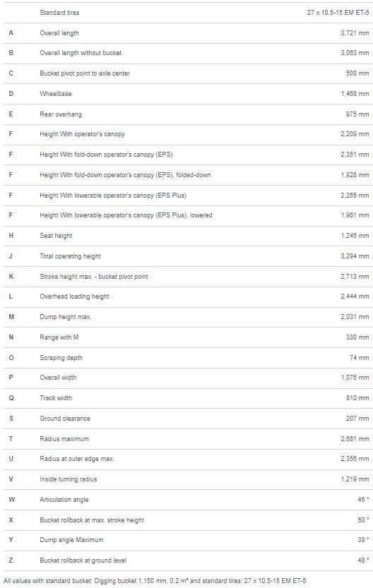Select the Articulation angle value 45°

[x=363, y=500]
